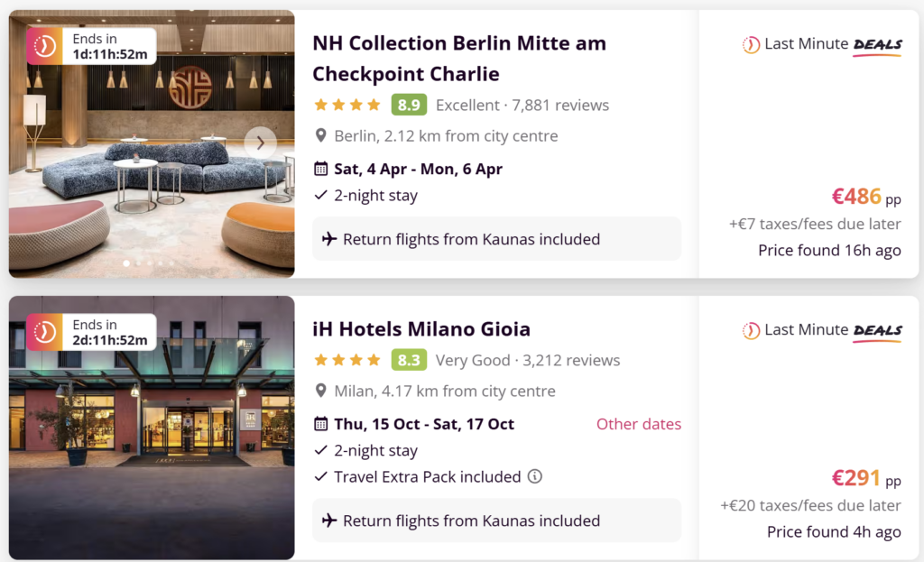
Task: Click countdown timer badge on Berlin photo
Action: 91,46
